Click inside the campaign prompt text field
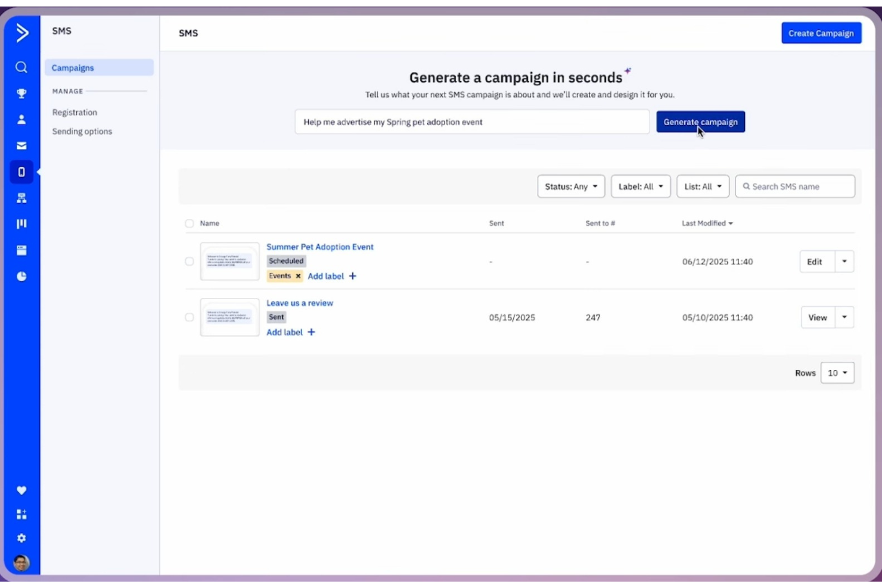The height and width of the screenshot is (588, 882). click(x=472, y=122)
